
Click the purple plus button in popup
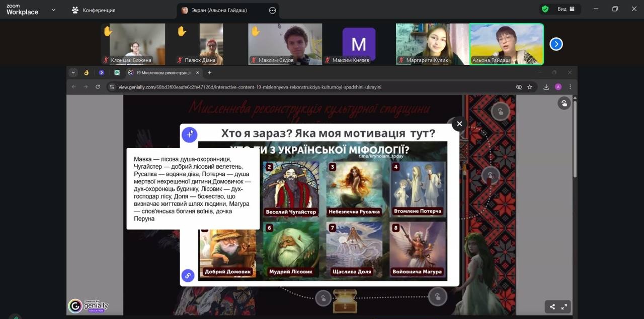(189, 134)
